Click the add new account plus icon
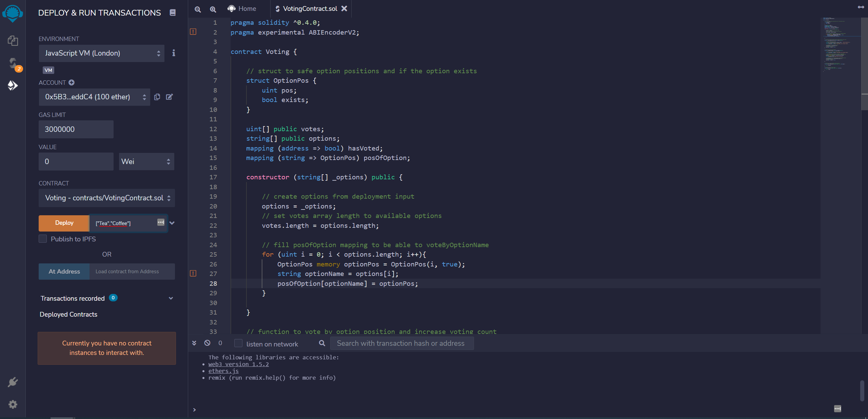Image resolution: width=868 pixels, height=419 pixels. click(x=72, y=82)
